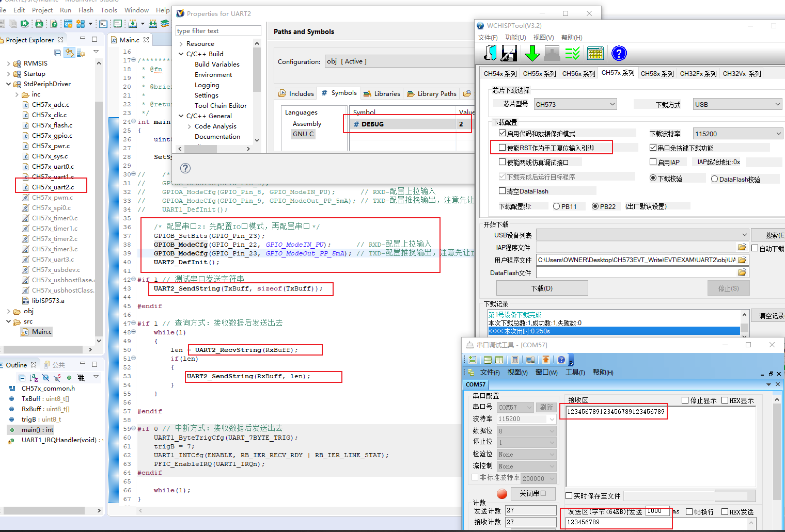Open the 下载波特率 115200 dropdown

point(737,134)
